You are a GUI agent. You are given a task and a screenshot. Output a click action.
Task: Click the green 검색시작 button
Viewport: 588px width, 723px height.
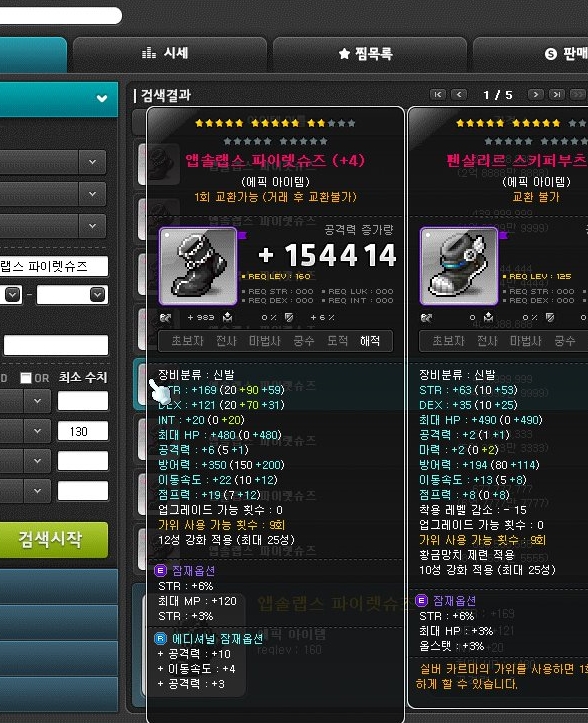click(53, 539)
